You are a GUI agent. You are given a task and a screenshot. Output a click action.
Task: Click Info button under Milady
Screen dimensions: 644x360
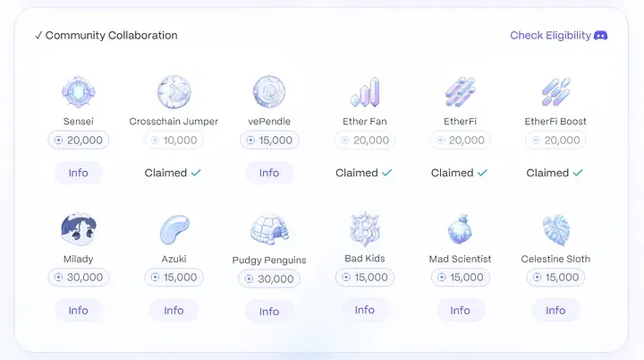tap(79, 310)
